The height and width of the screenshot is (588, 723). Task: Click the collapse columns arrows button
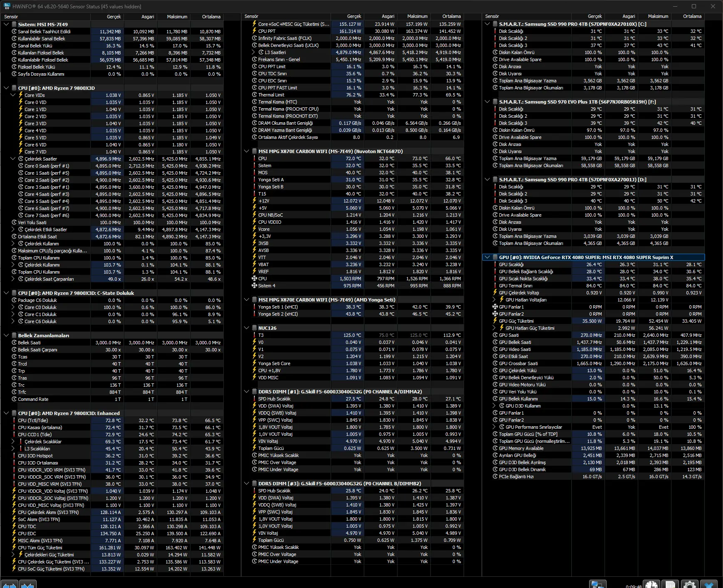pos(28,584)
